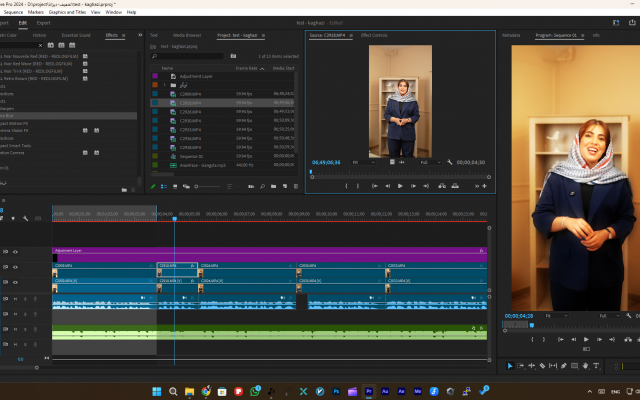This screenshot has width=640, height=400.
Task: Click the pencil icon in Project panel footer
Action: coord(153,186)
